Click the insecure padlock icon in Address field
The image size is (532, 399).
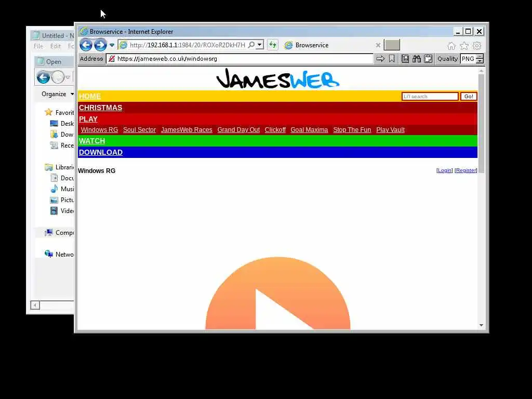click(x=112, y=59)
